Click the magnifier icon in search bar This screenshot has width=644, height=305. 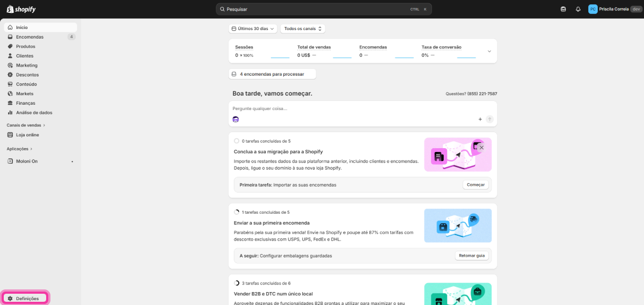pos(222,9)
